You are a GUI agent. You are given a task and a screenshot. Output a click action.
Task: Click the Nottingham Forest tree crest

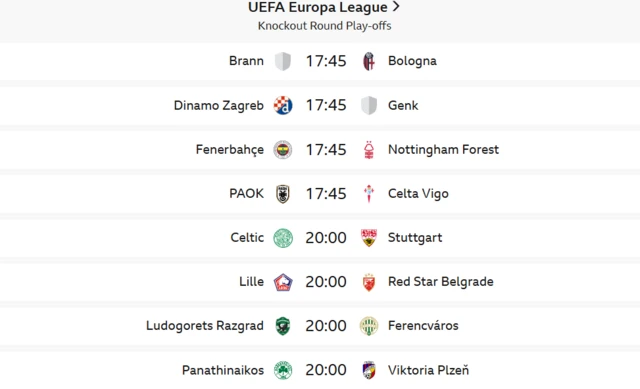coord(369,149)
